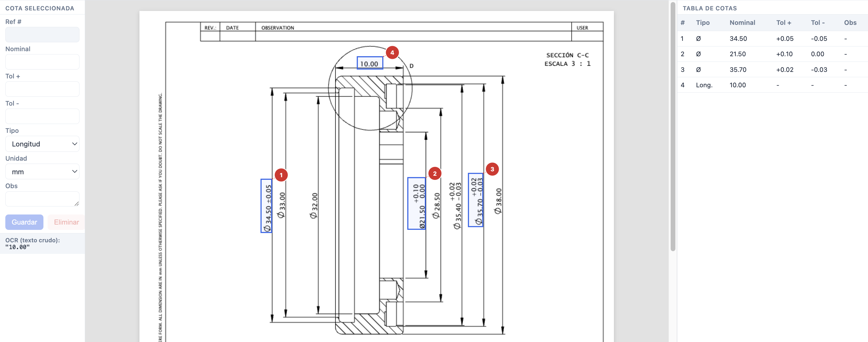
Task: Click the Tol - input field
Action: (42, 116)
